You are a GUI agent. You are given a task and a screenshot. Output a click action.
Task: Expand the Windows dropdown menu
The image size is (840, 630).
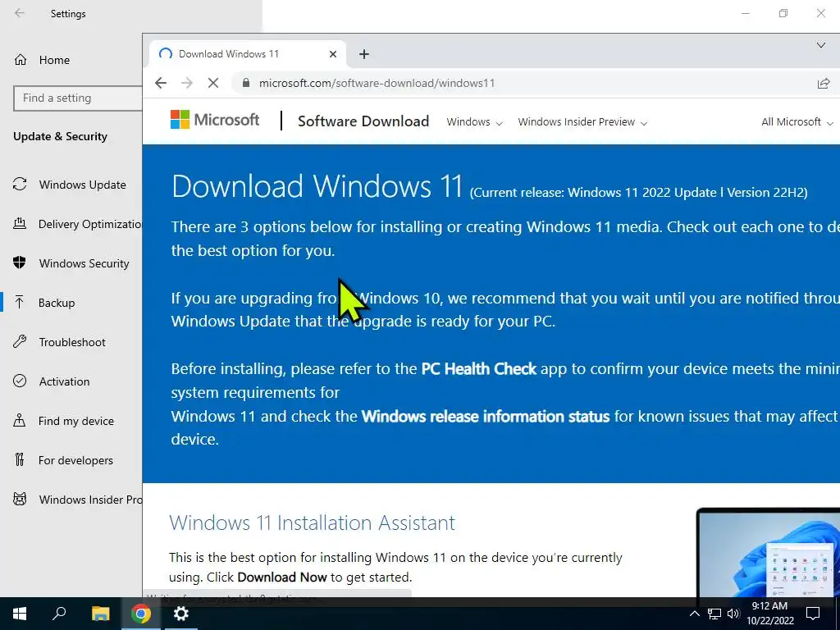[475, 122]
